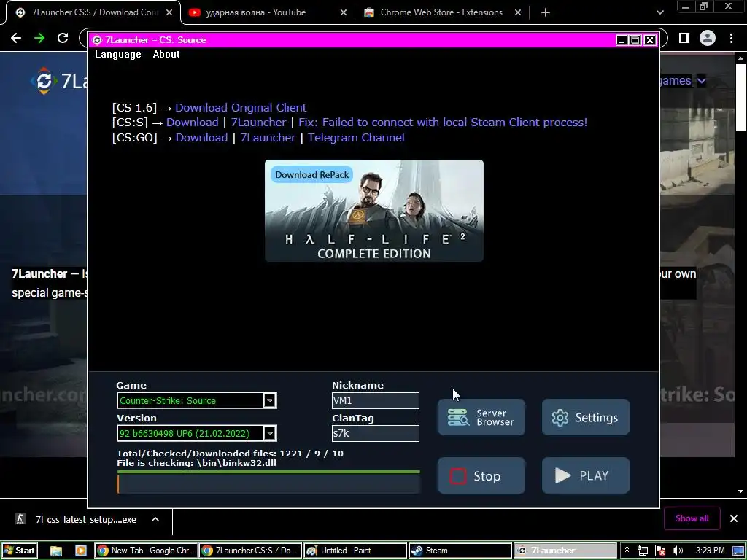Viewport: 747px width, 560px height.
Task: Stop the file checking
Action: pos(481,475)
